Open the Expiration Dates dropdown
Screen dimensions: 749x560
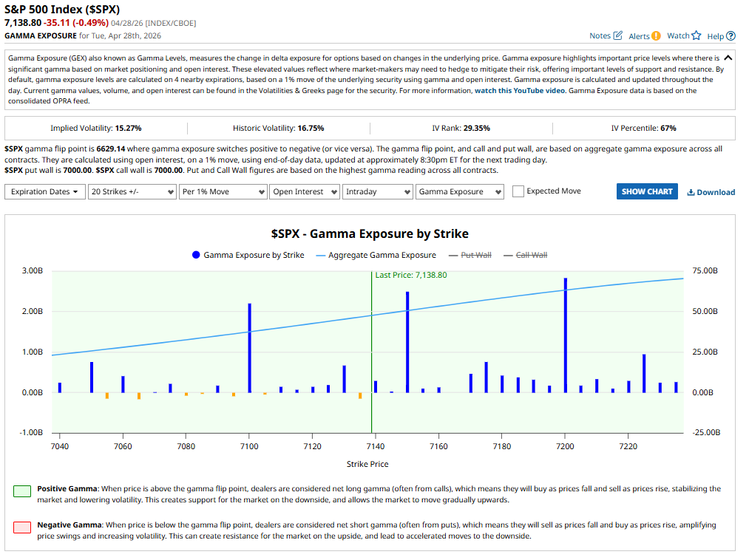[x=44, y=191]
